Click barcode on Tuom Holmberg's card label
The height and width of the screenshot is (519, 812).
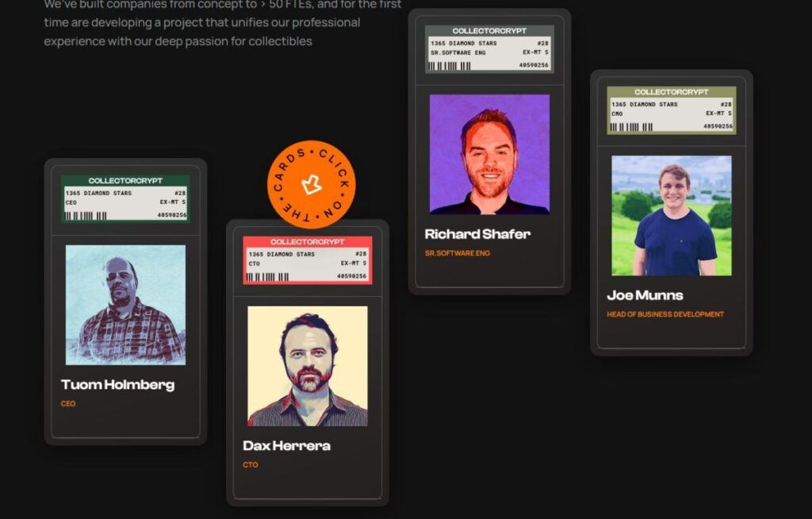pyautogui.click(x=86, y=216)
